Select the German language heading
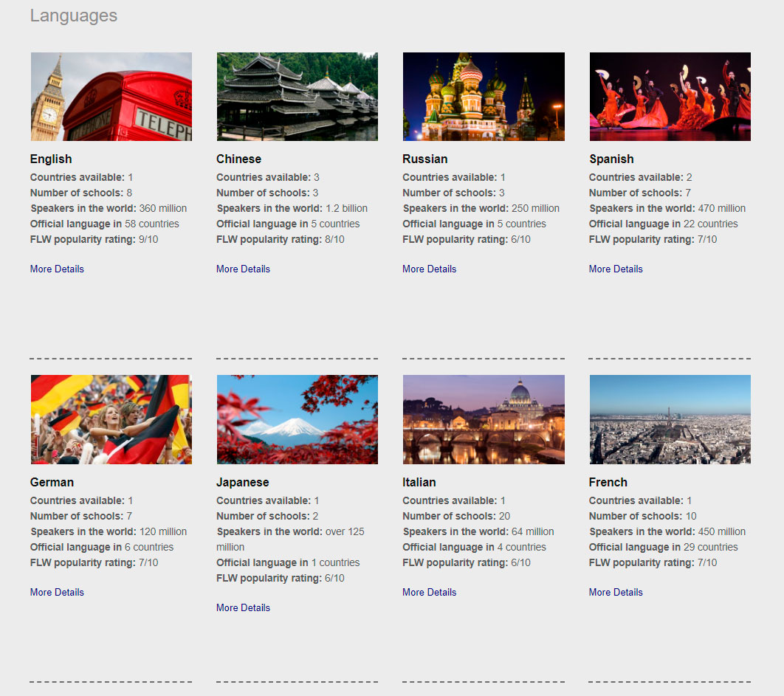The height and width of the screenshot is (696, 784). point(52,482)
